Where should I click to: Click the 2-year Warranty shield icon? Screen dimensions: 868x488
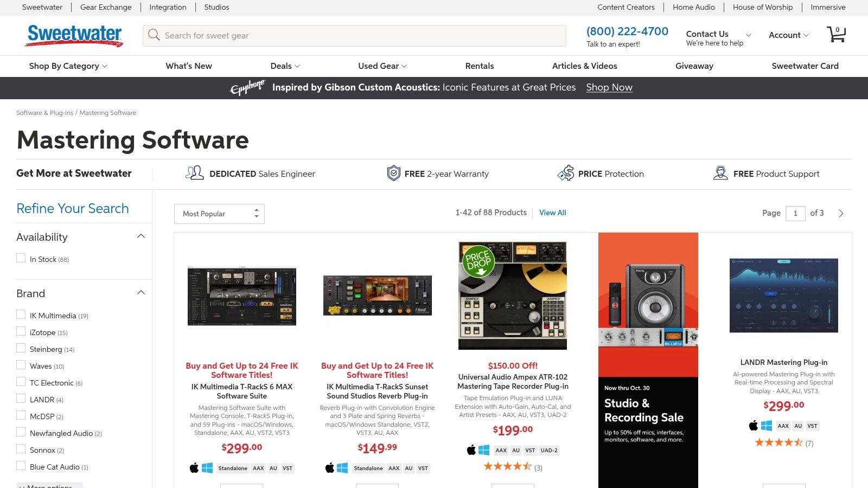tap(393, 174)
